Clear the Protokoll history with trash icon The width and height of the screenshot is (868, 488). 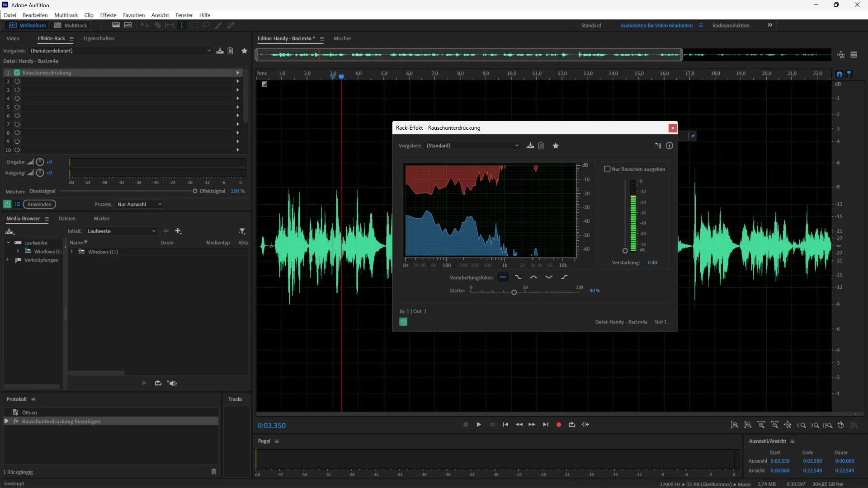[214, 472]
